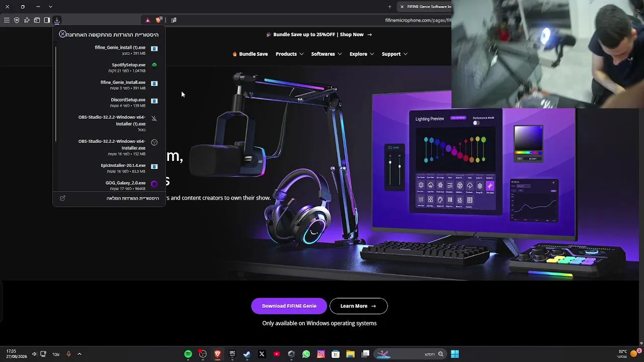Close the recent downloads history popup

[x=62, y=34]
